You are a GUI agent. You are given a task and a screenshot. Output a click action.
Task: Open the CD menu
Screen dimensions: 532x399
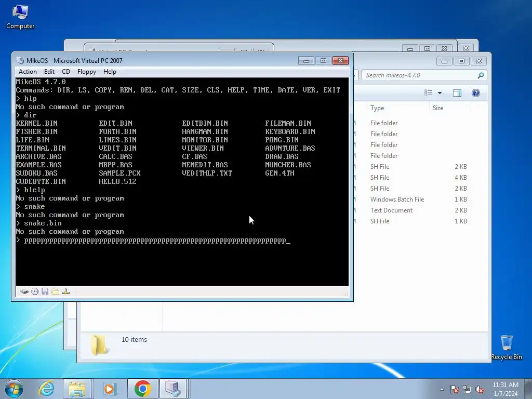[x=66, y=72]
